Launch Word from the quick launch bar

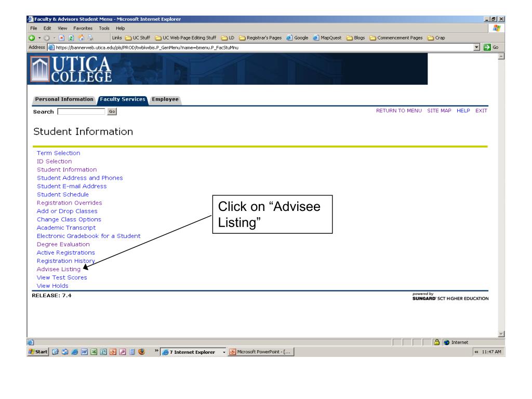84,352
